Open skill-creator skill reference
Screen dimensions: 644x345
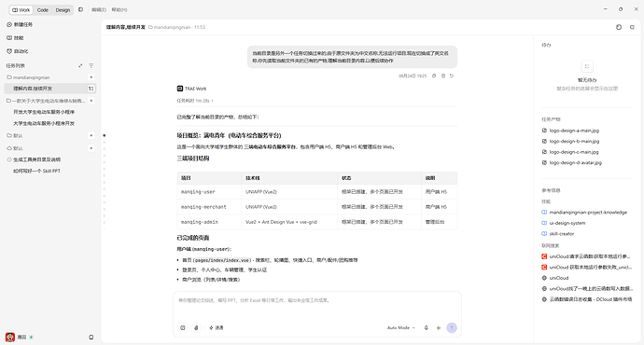(558, 234)
